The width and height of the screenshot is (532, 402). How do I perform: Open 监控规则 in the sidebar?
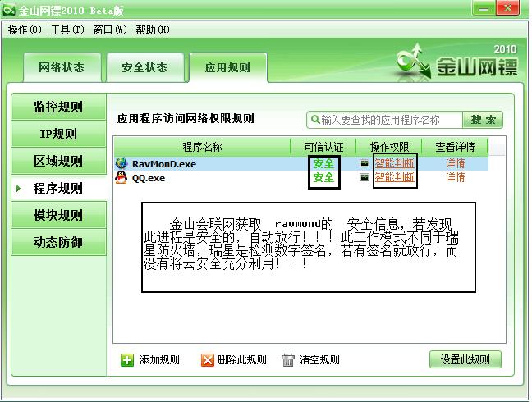[58, 107]
